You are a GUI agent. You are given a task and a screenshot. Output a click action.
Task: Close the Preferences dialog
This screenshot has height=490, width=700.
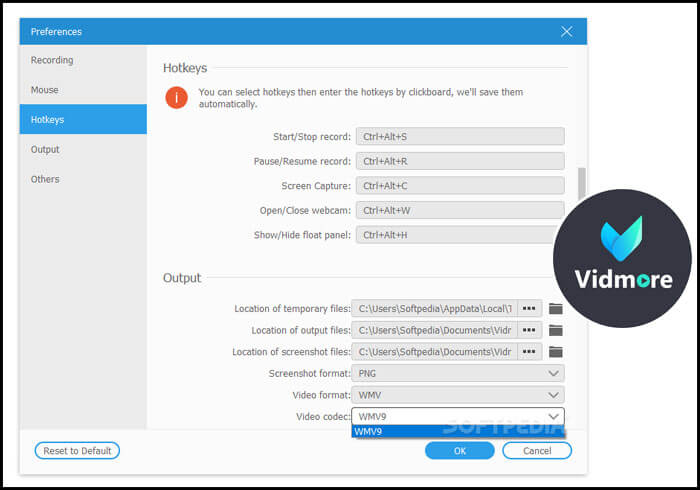567,32
